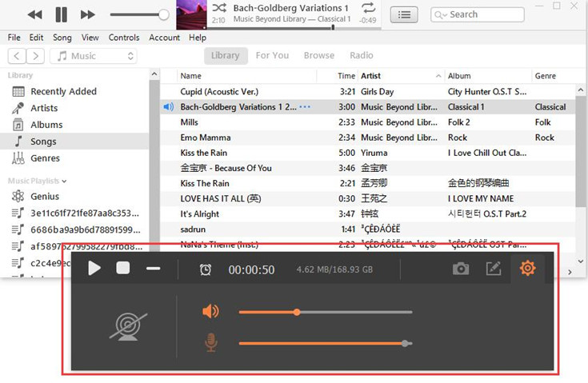Image resolution: width=588 pixels, height=383 pixels.
Task: Open the File menu
Action: (x=14, y=38)
